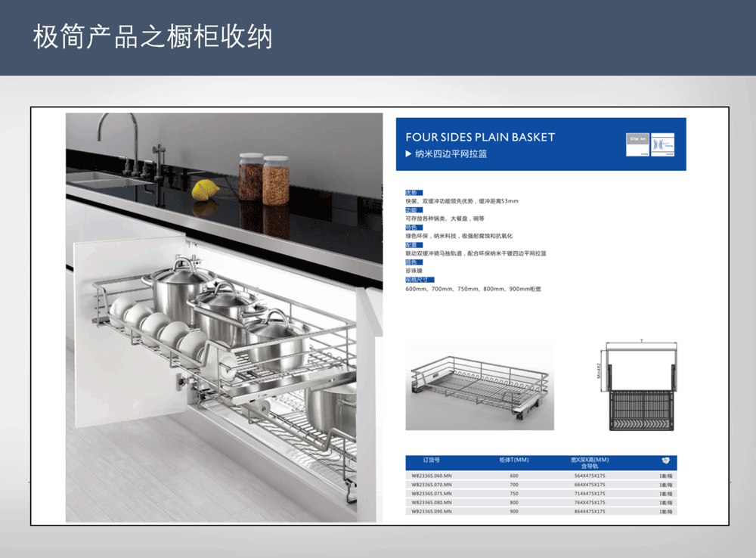Image resolution: width=756 pixels, height=558 pixels.
Task: Click the heading FOUR SIDES PLAIN BASKET
Action: coord(480,137)
